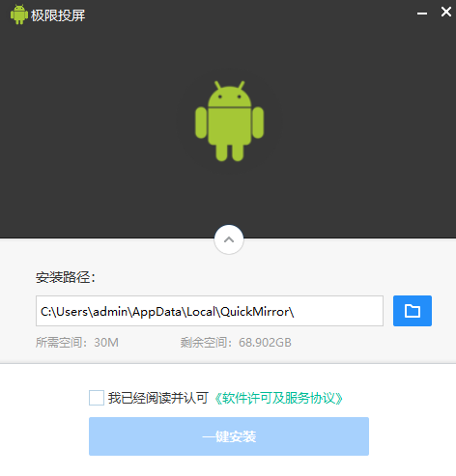This screenshot has height=476, width=456.
Task: Click the 所需空间 30M text
Action: coord(77,343)
